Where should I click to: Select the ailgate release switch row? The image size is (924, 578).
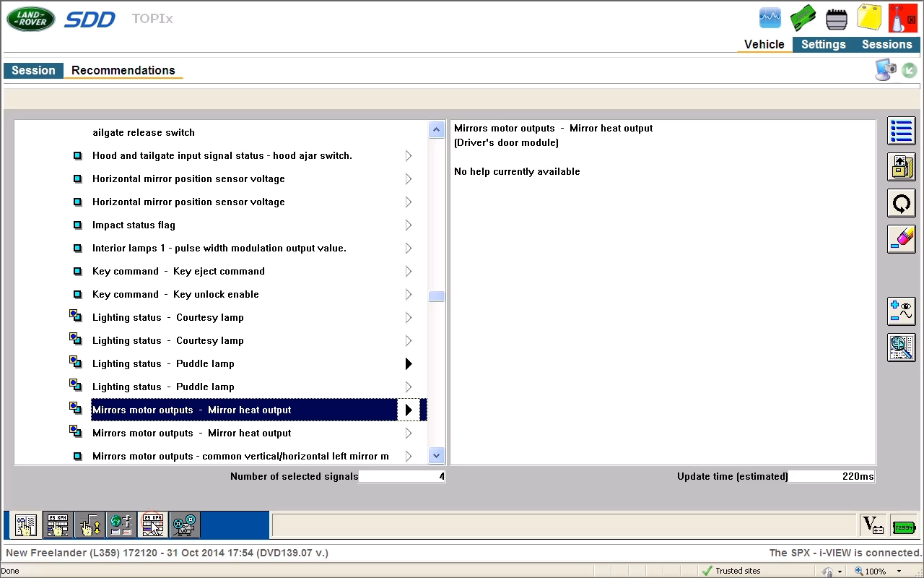point(144,132)
